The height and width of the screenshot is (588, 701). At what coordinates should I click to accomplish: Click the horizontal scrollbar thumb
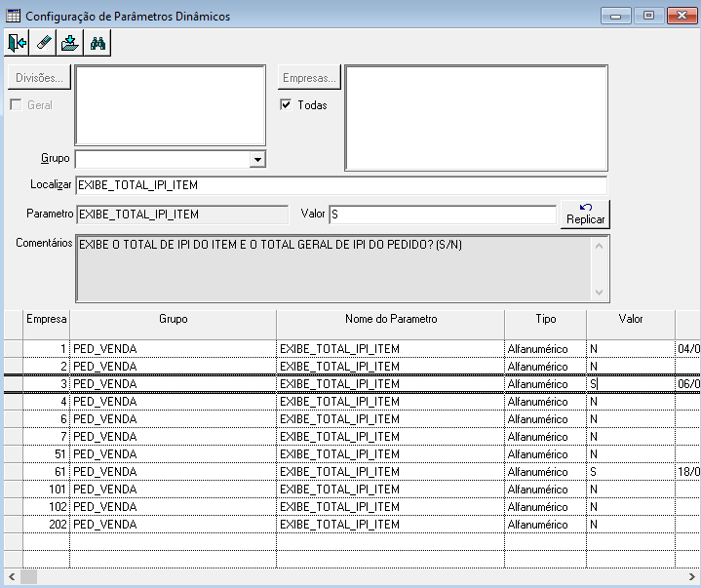[28, 577]
